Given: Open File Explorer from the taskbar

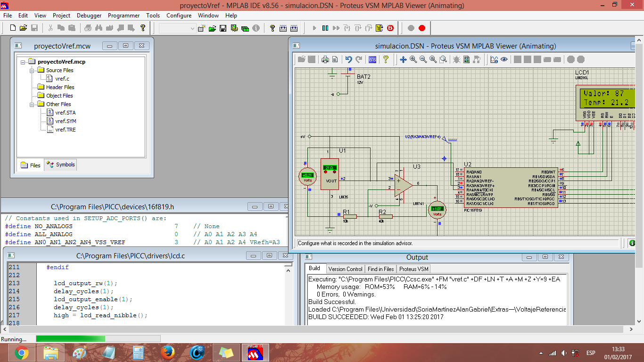Looking at the screenshot, I should (x=50, y=353).
